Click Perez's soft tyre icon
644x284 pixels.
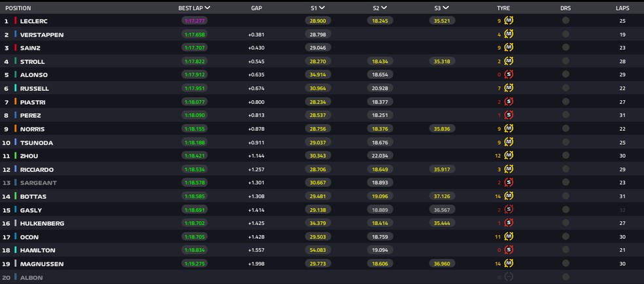[509, 115]
